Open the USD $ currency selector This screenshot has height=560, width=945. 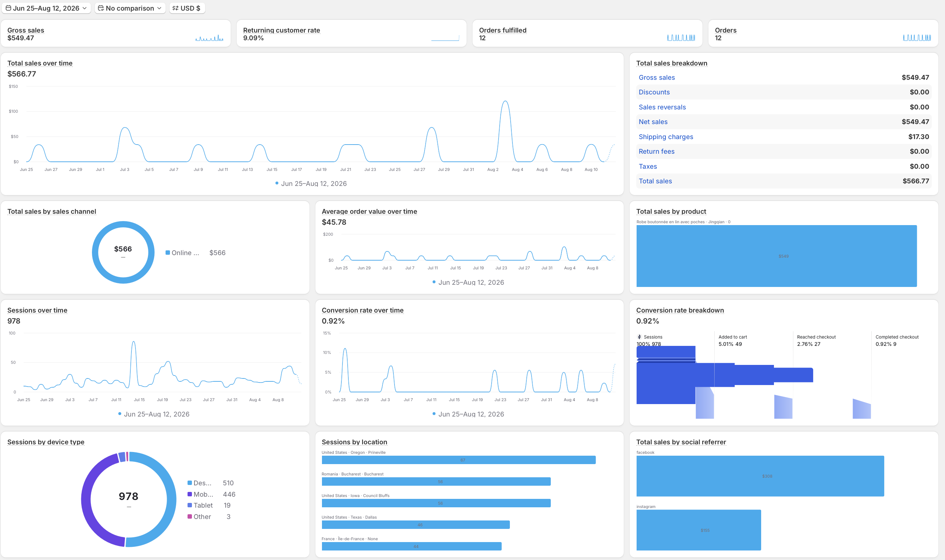click(x=187, y=8)
